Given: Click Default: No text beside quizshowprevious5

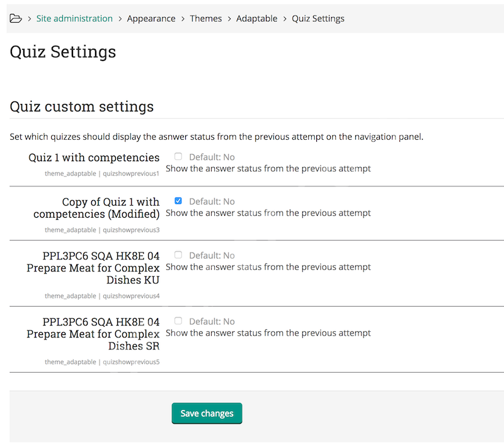Looking at the screenshot, I should coord(212,322).
